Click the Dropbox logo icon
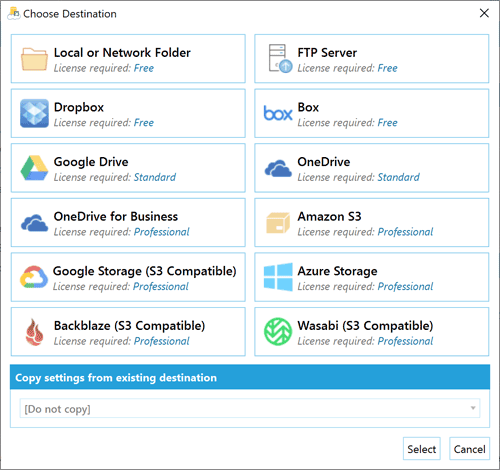 pyautogui.click(x=34, y=113)
